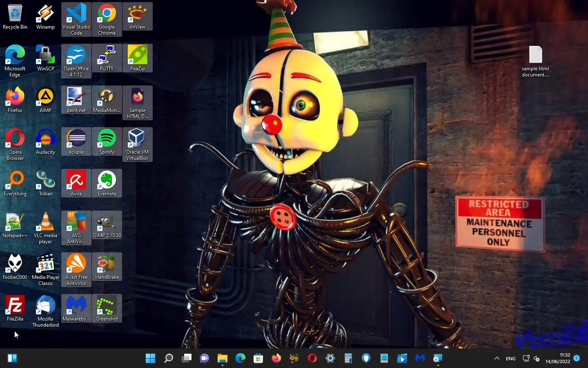Select the Avast Free Antivirus shortcut

[76, 269]
